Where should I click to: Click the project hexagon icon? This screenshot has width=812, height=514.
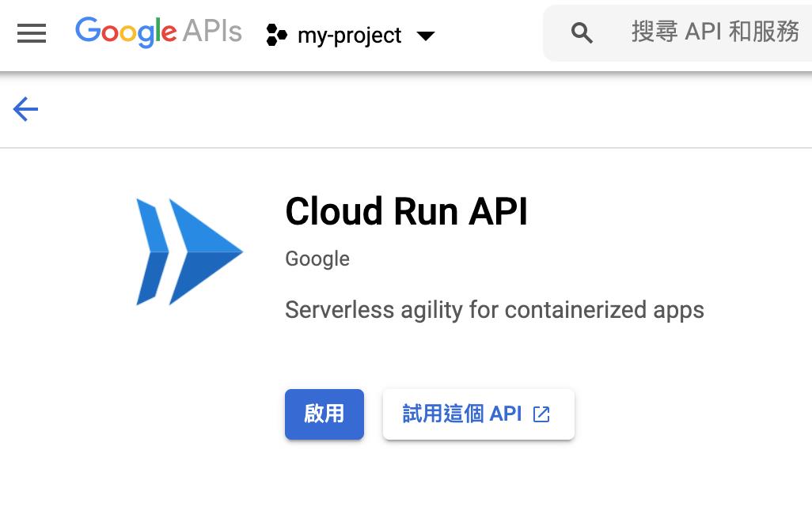[x=276, y=35]
